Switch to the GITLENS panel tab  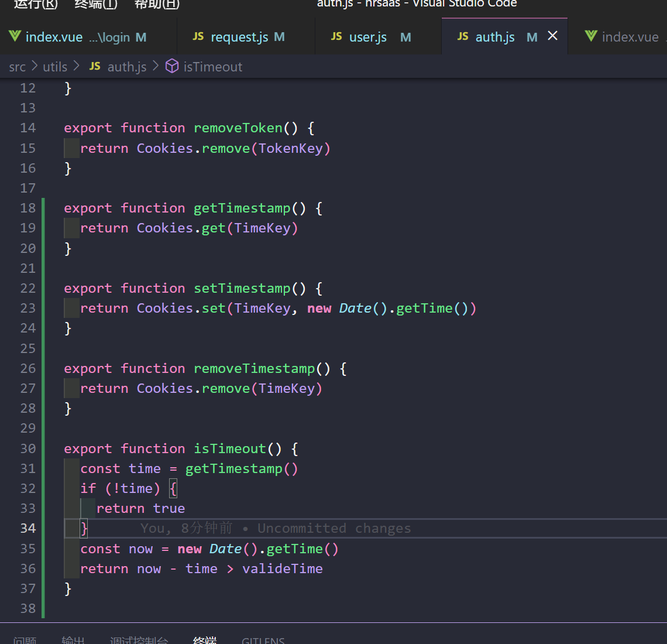click(x=263, y=640)
